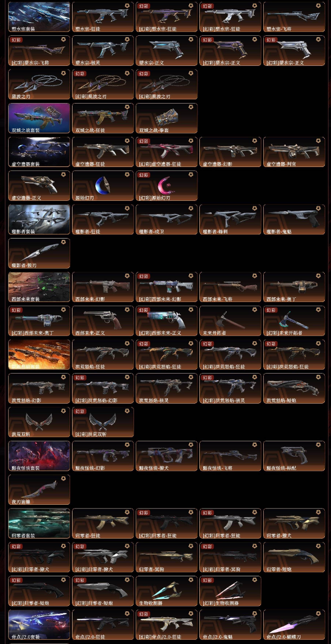The width and height of the screenshot is (331, 644).
Task: Click the 夜刃旋镰 sickle knife skin
Action: [39, 490]
